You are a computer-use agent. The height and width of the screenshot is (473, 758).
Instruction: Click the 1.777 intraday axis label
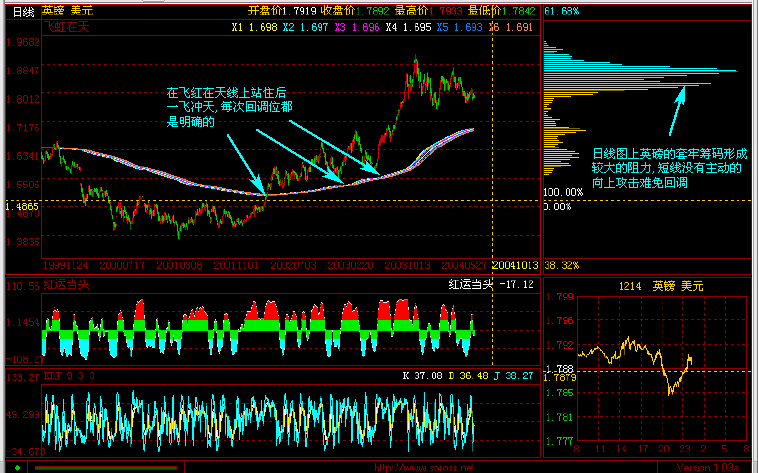[x=559, y=441]
